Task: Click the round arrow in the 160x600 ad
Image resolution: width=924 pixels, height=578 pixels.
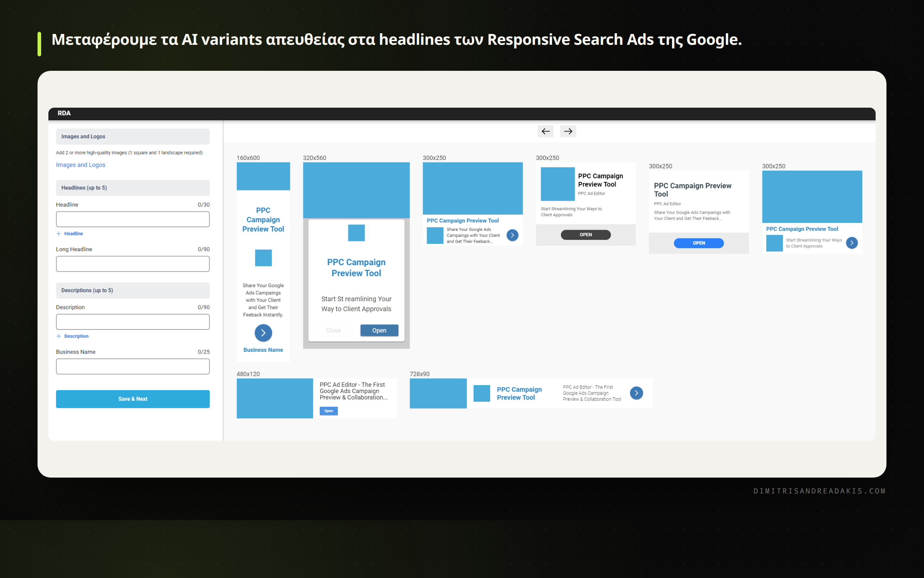Action: [x=263, y=333]
